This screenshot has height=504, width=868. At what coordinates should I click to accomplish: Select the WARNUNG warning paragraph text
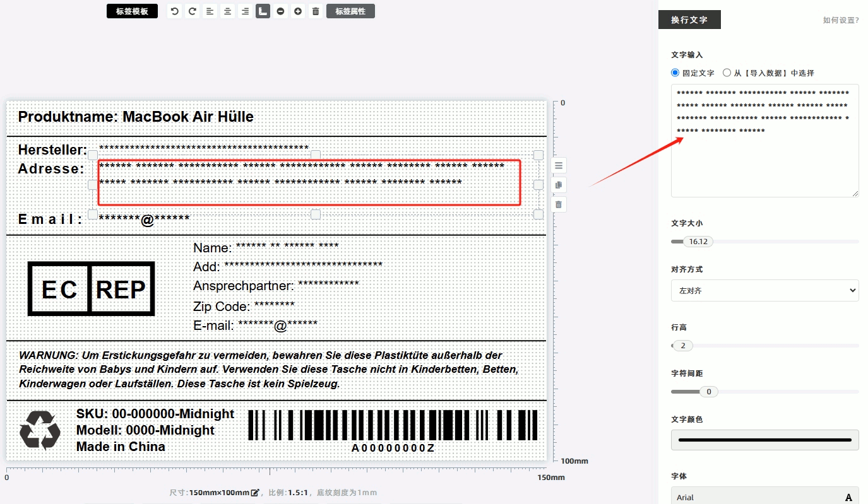[269, 370]
